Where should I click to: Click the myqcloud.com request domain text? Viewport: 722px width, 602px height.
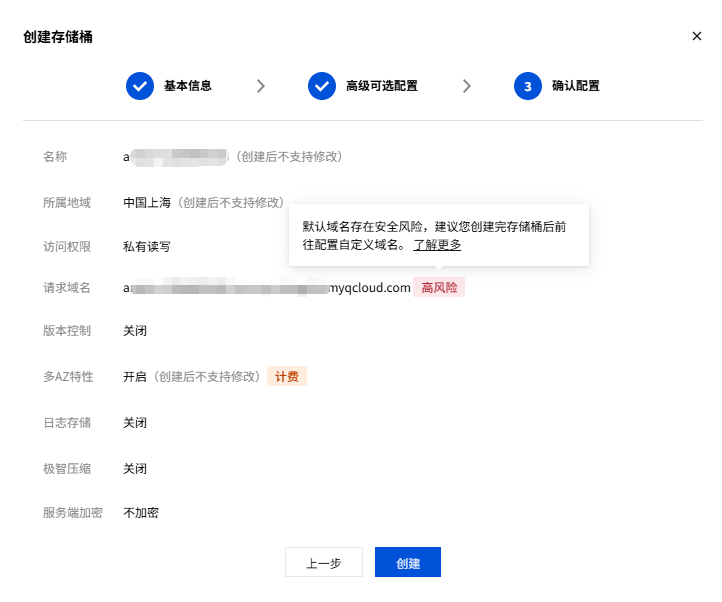(x=370, y=288)
